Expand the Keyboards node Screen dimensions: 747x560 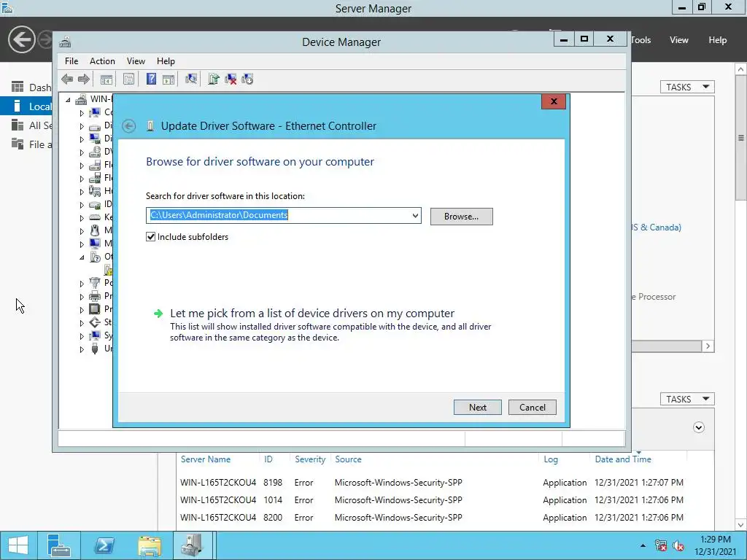[82, 218]
